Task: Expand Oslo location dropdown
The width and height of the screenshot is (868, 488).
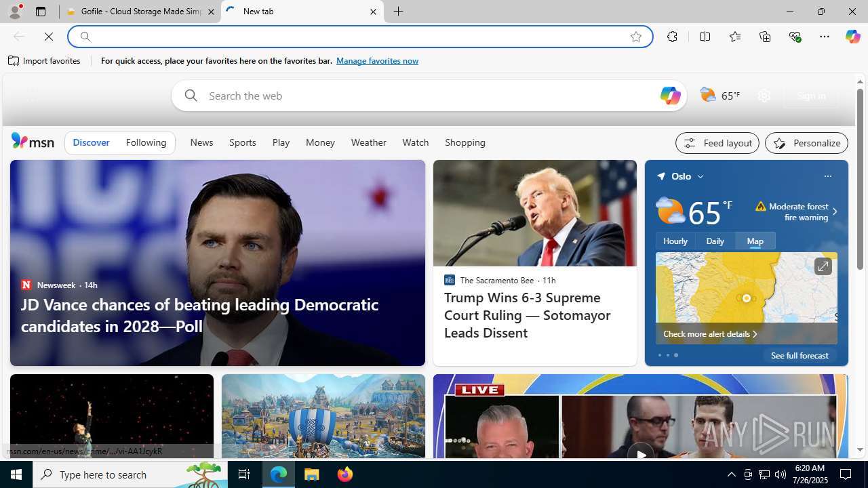Action: click(701, 176)
